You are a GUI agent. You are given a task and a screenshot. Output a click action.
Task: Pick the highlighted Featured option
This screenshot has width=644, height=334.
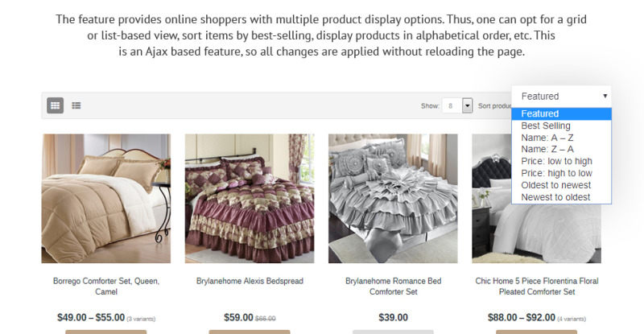coord(540,114)
